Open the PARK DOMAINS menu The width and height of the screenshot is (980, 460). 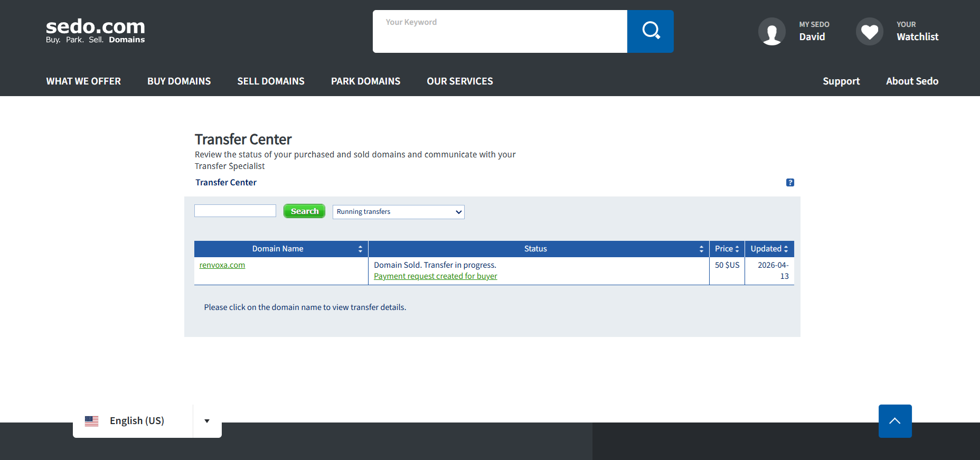pos(365,81)
